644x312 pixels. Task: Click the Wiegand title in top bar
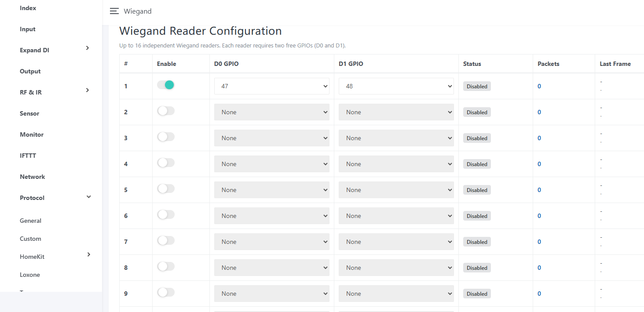138,11
